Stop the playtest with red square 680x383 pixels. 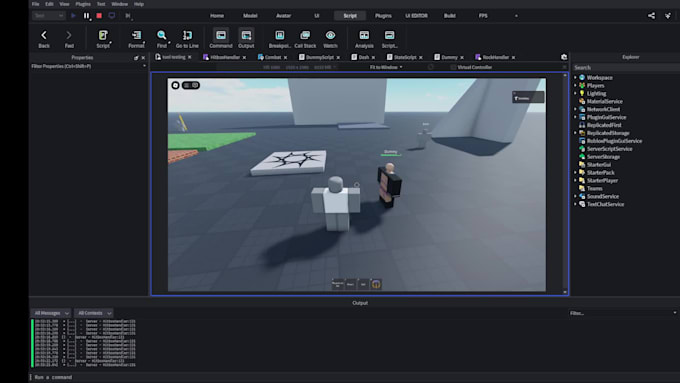click(x=99, y=16)
